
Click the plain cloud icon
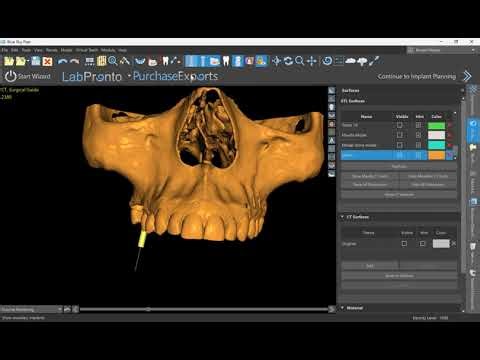pyautogui.click(x=350, y=61)
